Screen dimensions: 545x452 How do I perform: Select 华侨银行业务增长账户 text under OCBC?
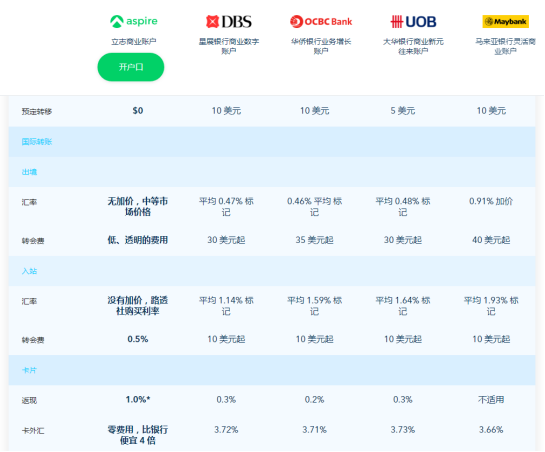(x=321, y=46)
